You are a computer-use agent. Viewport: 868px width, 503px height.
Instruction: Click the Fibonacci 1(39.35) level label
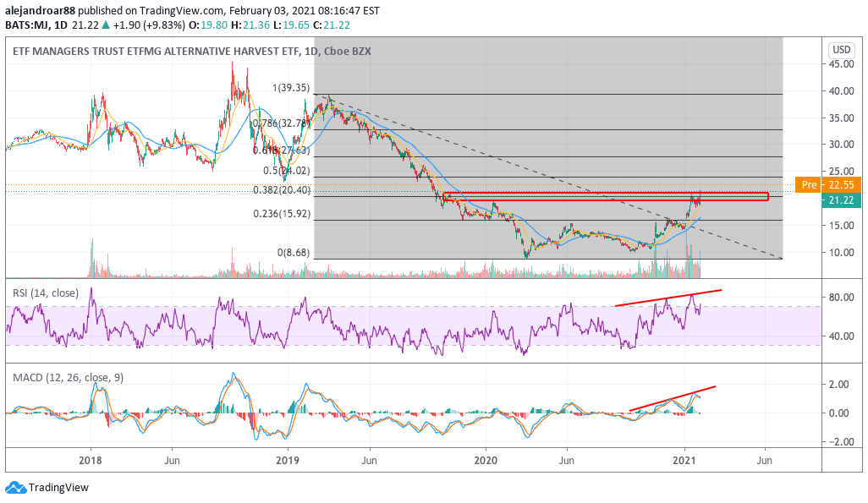pos(291,88)
